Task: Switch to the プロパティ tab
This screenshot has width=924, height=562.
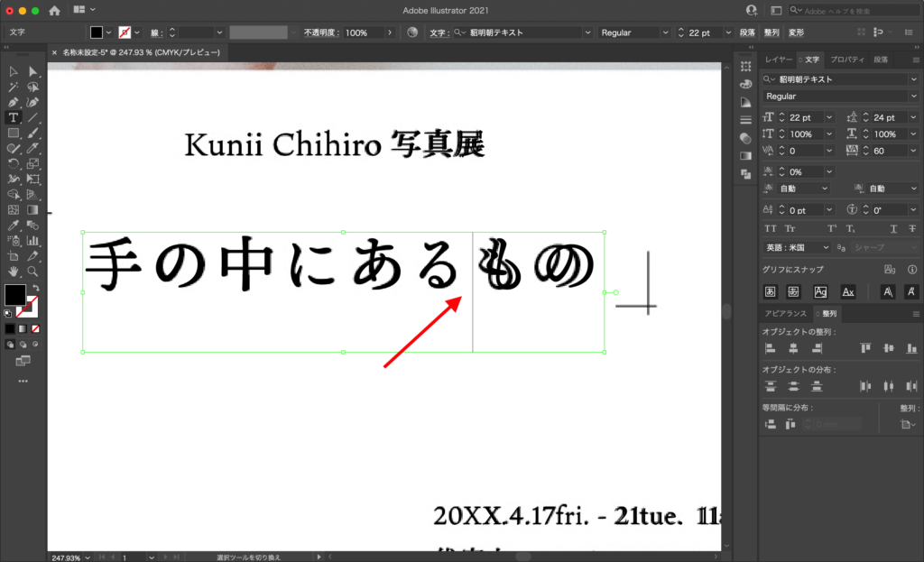Action: coord(846,60)
